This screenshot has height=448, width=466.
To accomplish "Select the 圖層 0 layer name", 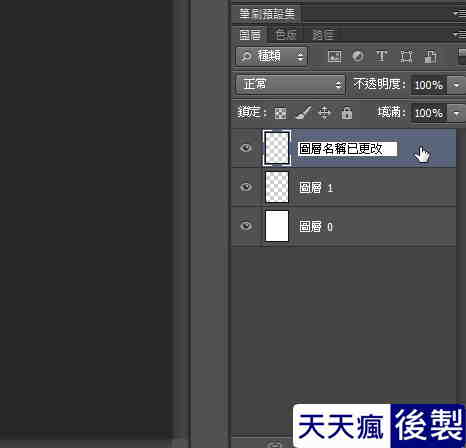I will [316, 227].
